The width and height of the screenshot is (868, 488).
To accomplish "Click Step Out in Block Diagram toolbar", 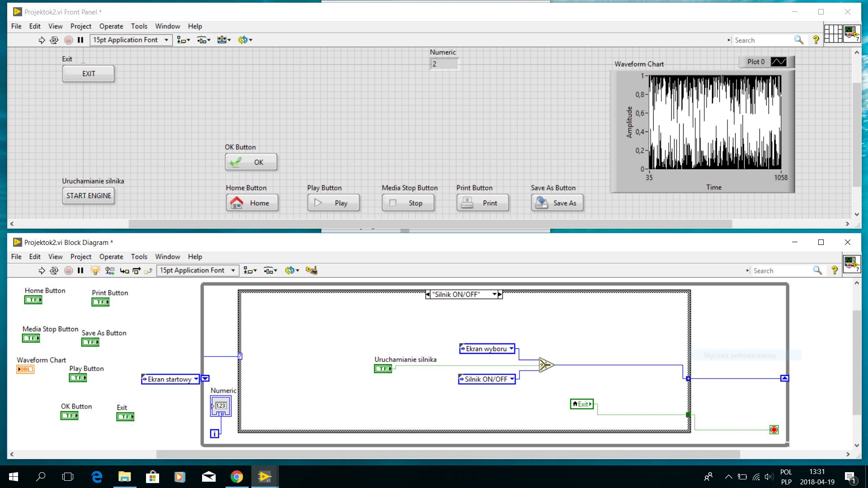I will point(148,271).
